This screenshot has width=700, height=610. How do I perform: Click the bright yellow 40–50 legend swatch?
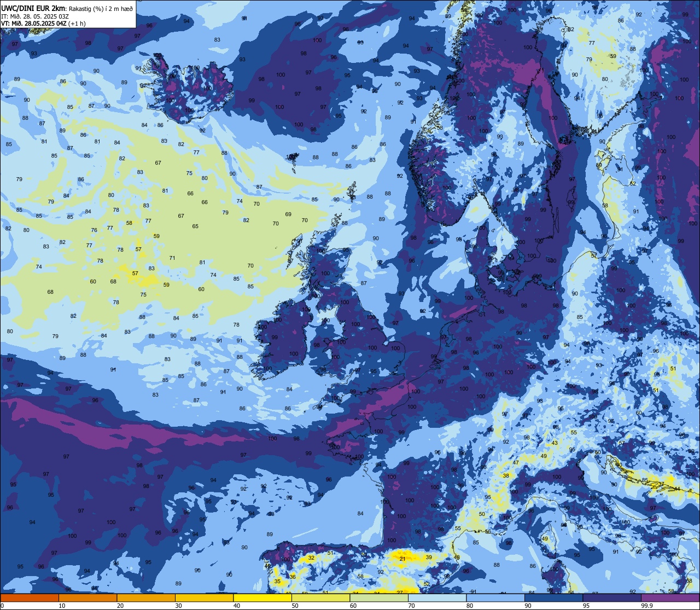[262, 597]
